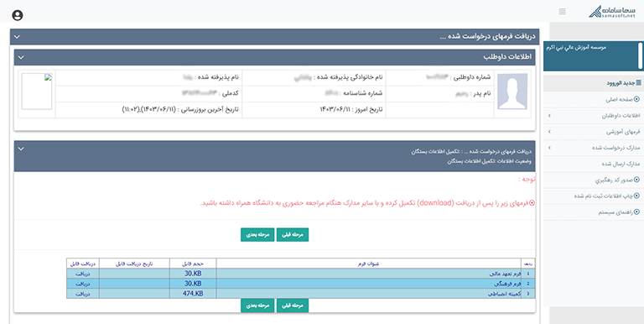Click the icon beside چاپ اطلاعات ثبت نام شده
The image size is (644, 324).
(636, 196)
